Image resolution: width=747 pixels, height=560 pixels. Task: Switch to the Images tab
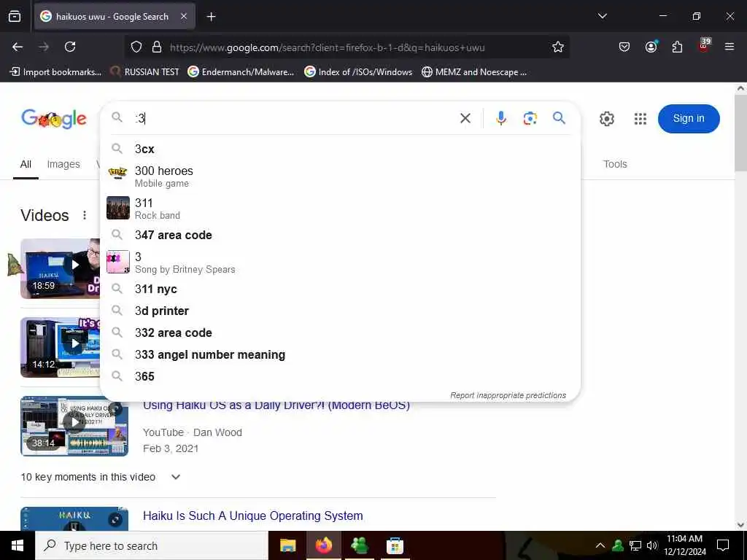(63, 164)
